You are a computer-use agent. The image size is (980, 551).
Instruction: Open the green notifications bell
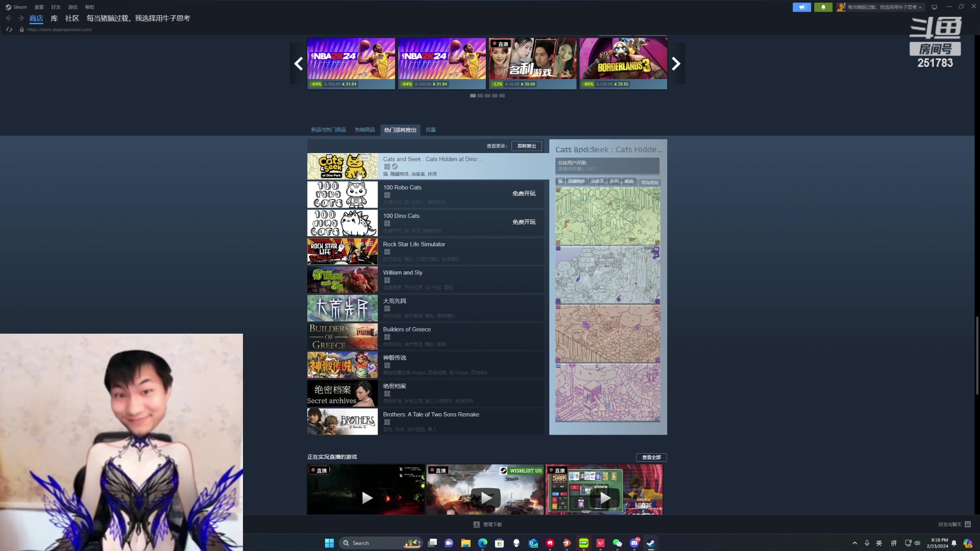pyautogui.click(x=823, y=7)
